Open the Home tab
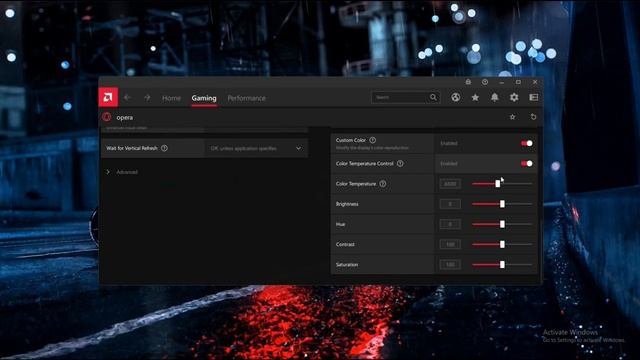 (x=171, y=98)
